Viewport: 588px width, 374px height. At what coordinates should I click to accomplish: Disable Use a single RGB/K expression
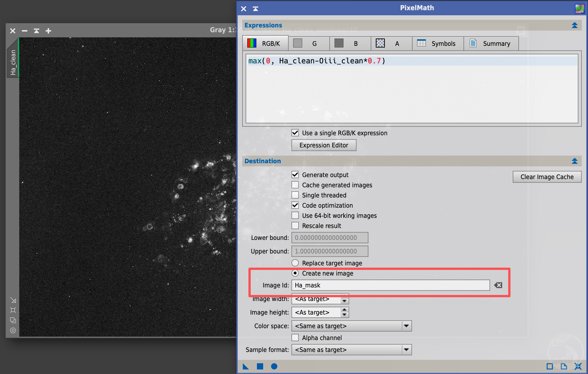pos(295,133)
